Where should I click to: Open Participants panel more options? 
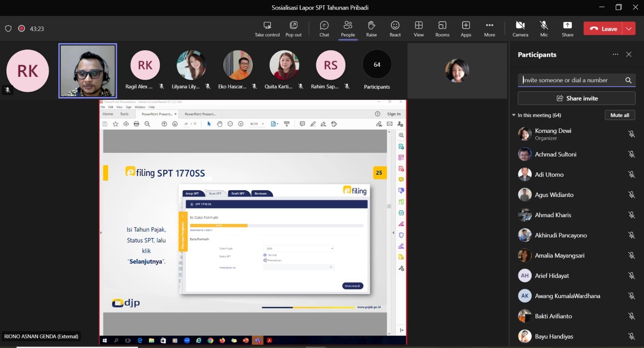click(615, 54)
